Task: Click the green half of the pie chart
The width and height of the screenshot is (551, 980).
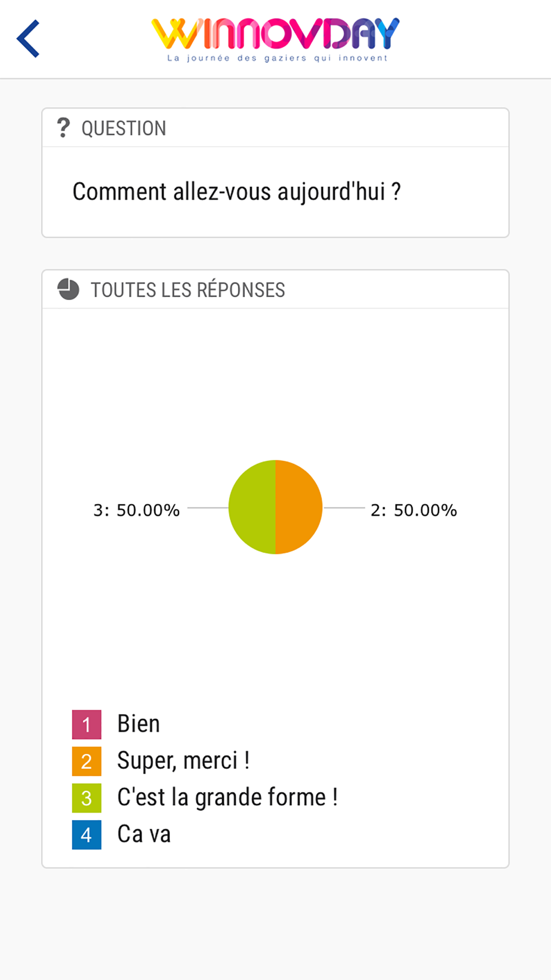Action: pyautogui.click(x=252, y=507)
